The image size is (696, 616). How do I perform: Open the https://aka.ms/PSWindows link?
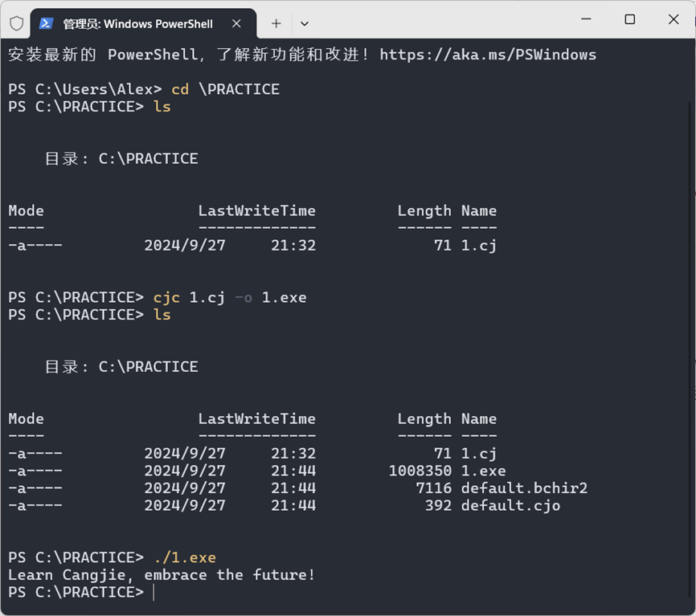[488, 55]
